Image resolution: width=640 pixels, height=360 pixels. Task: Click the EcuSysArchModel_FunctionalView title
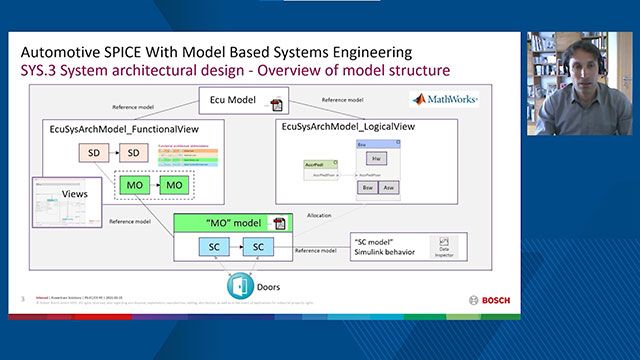(124, 129)
